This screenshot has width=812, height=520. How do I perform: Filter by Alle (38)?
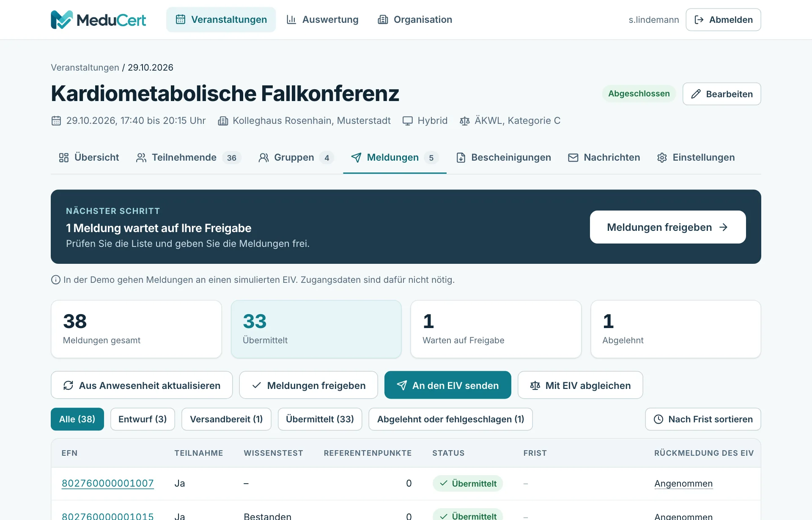point(77,419)
